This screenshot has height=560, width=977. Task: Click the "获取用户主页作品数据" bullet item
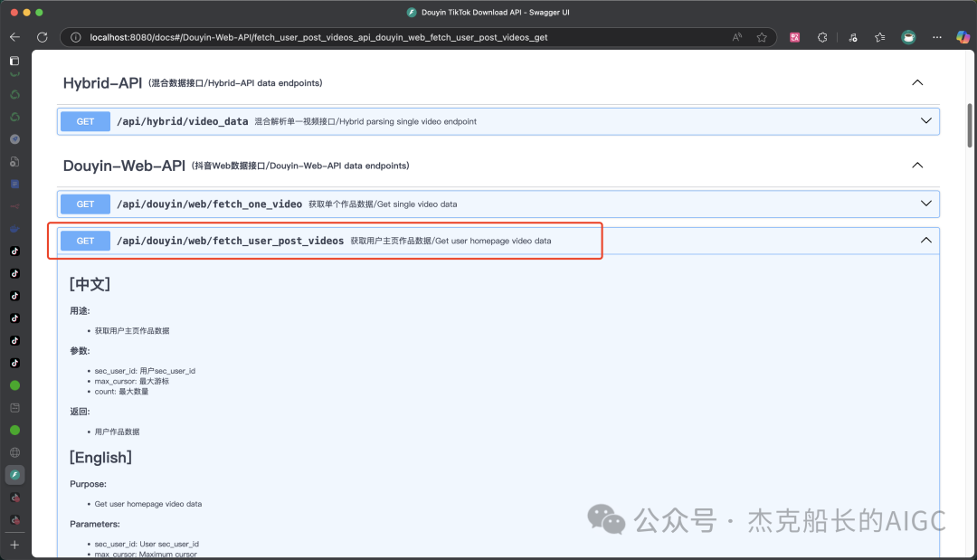pos(132,331)
